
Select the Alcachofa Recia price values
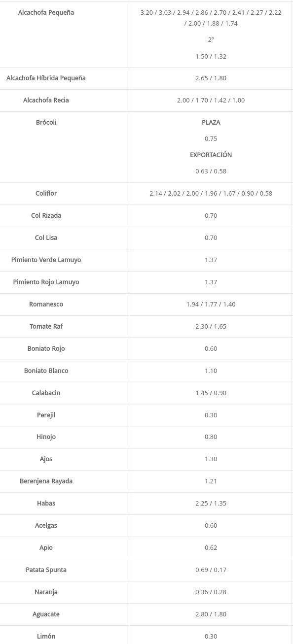(x=211, y=100)
